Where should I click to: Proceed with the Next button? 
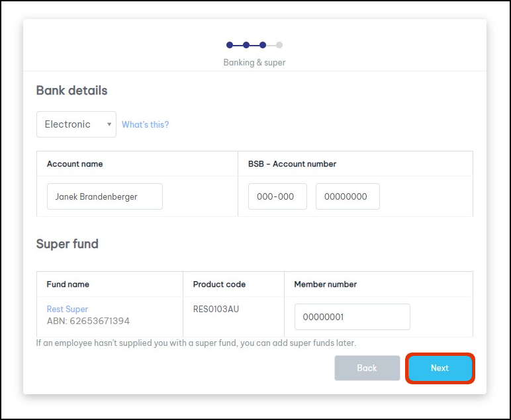click(440, 368)
